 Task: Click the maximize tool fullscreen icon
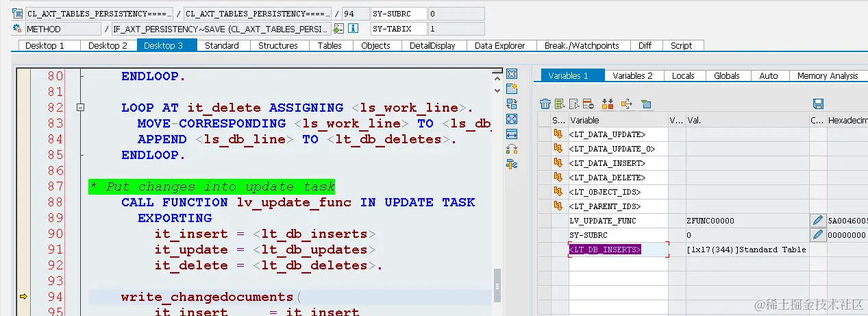pos(512,119)
